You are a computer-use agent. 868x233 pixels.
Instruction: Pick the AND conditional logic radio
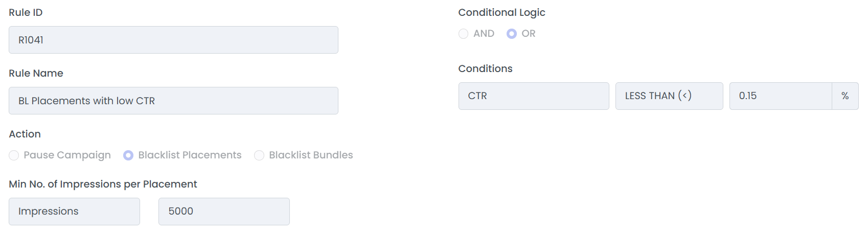pyautogui.click(x=464, y=34)
